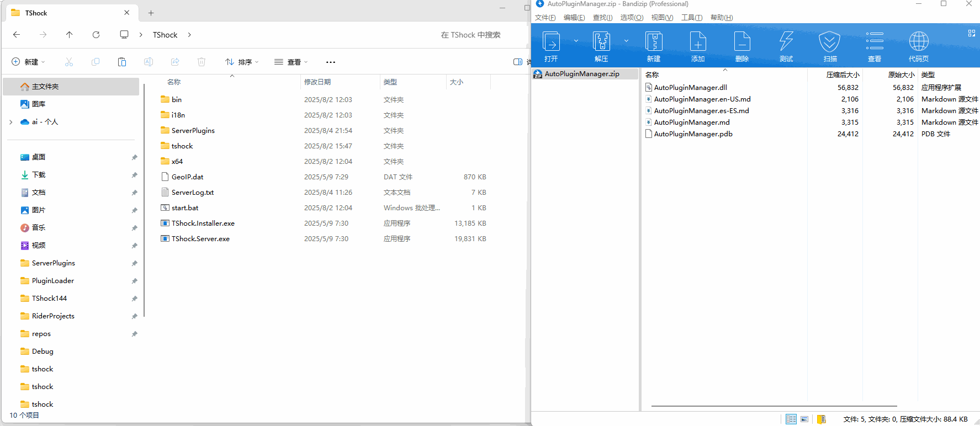This screenshot has height=426, width=980.
Task: Sort Explorer files by 名称 column header
Action: click(174, 82)
